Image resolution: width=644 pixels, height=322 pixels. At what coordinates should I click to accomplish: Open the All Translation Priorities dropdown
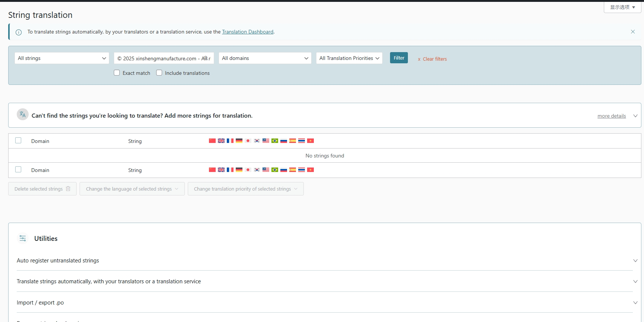pos(349,58)
